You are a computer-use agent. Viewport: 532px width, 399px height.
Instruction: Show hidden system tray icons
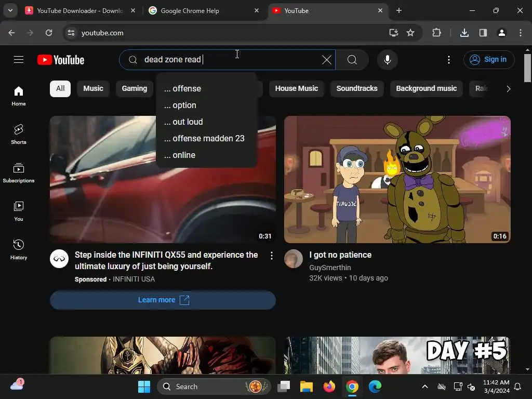(x=425, y=387)
